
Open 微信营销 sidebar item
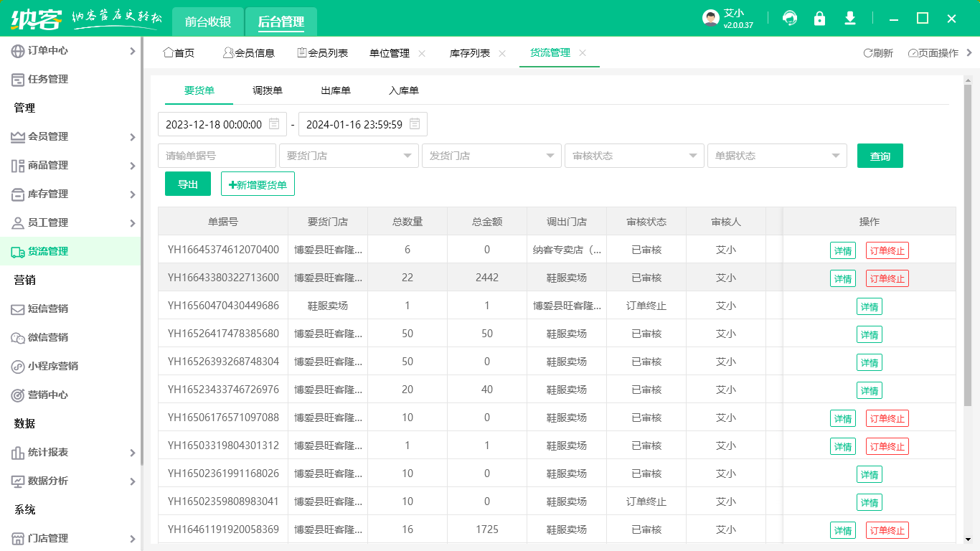click(70, 337)
